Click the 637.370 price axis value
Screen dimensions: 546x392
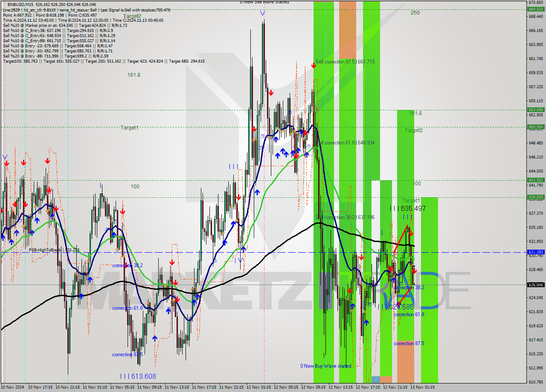tap(535, 213)
